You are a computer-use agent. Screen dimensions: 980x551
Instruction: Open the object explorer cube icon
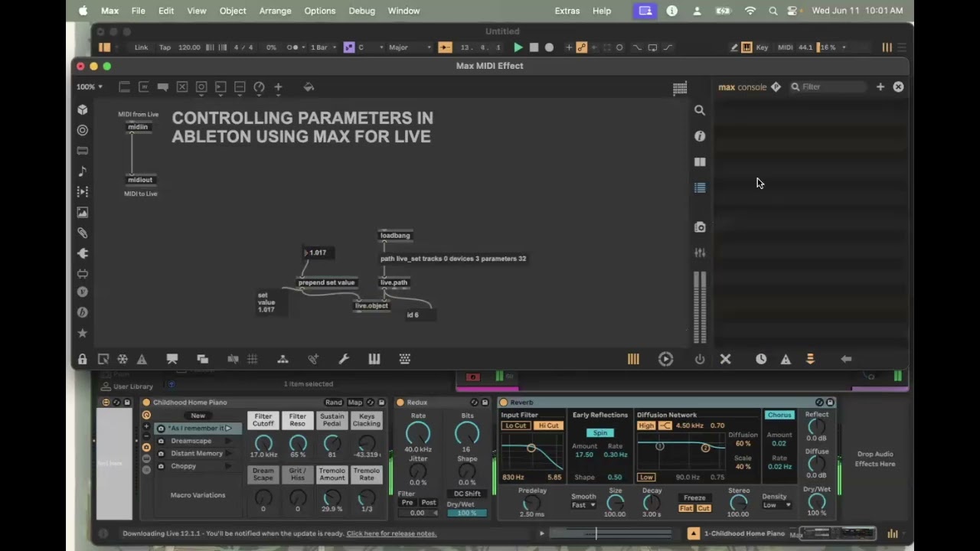click(83, 110)
